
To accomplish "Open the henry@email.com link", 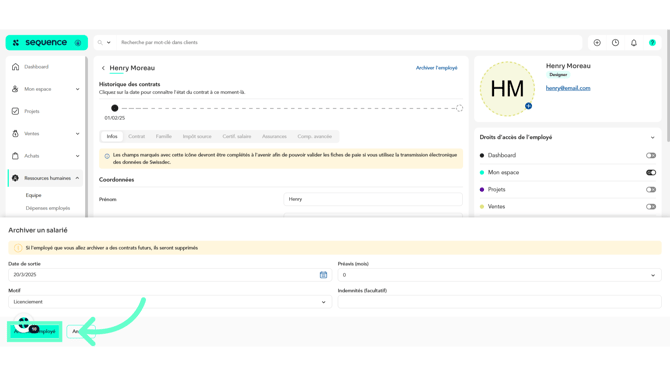I will [568, 88].
